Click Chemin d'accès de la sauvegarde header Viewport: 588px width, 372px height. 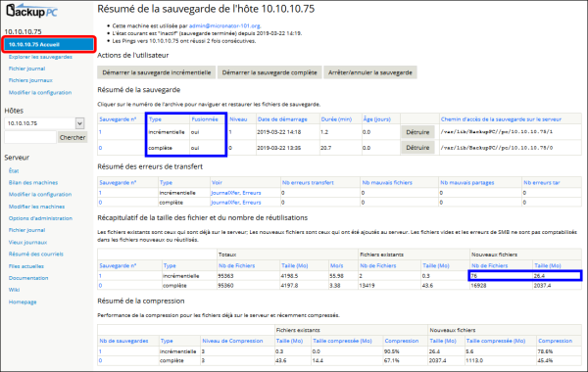point(501,119)
